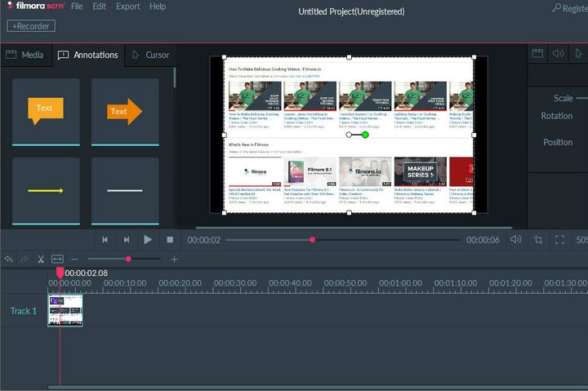The image size is (588, 391).
Task: Stop the preview playback
Action: pos(170,240)
